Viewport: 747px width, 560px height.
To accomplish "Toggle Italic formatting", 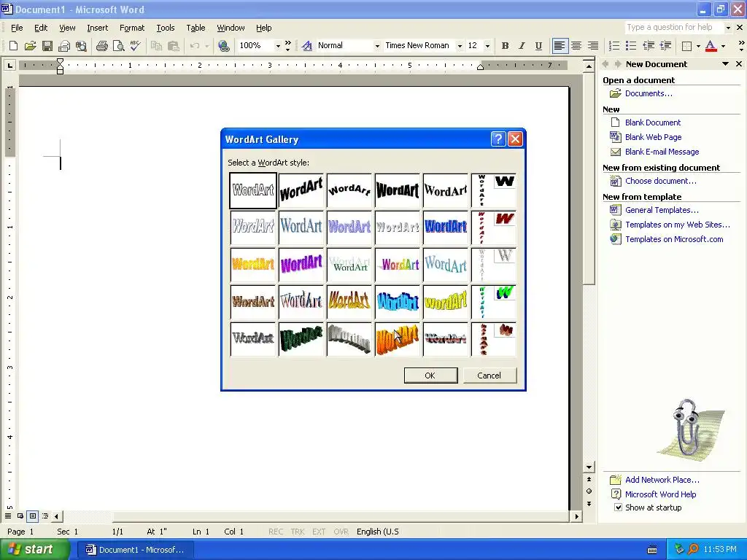I will point(522,46).
